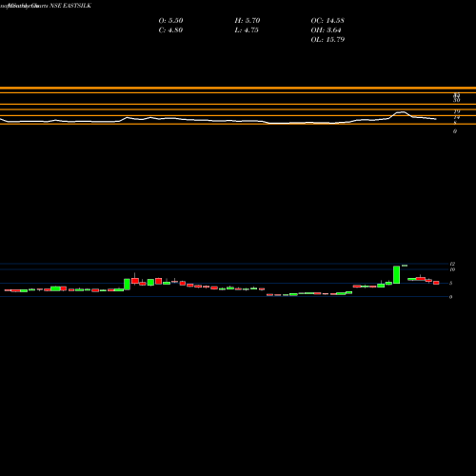The image size is (476, 476).
Task: Click the price axis label '10'
Action: click(x=452, y=269)
